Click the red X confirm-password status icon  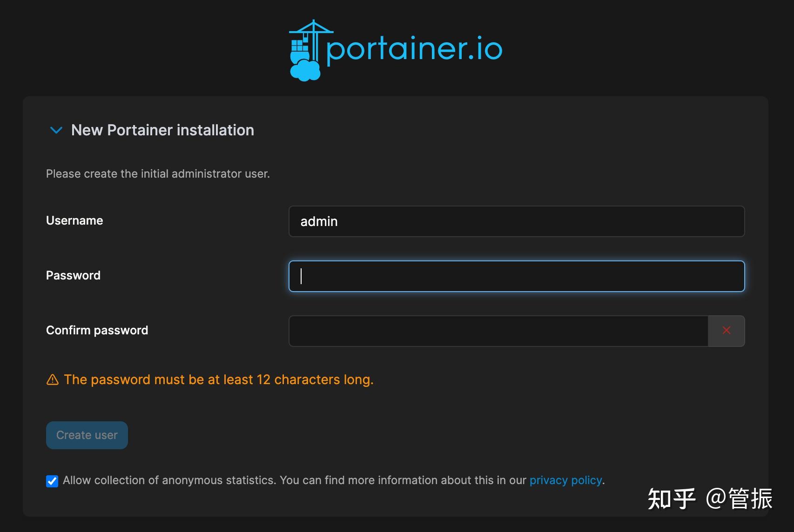pyautogui.click(x=727, y=331)
